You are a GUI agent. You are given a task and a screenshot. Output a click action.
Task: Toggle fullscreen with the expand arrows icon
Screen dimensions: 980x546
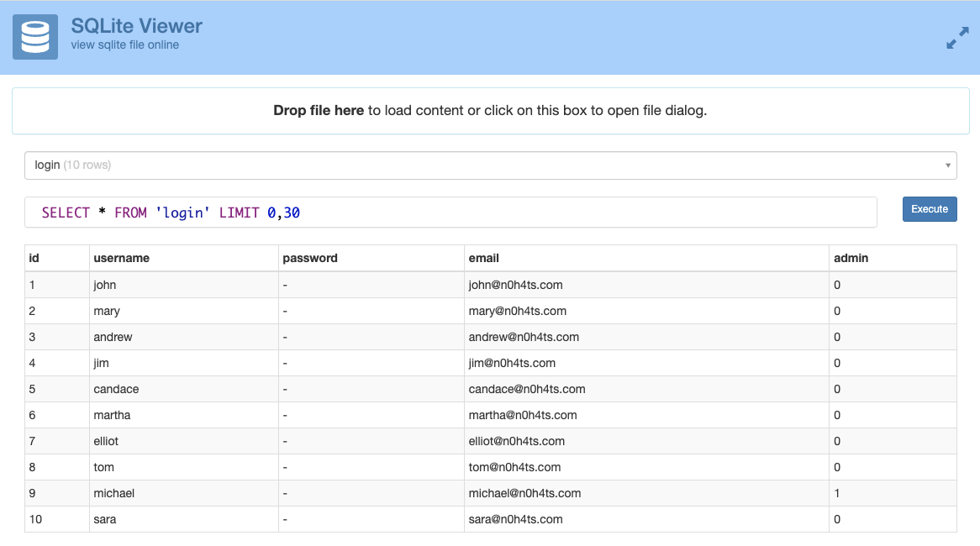pos(956,38)
